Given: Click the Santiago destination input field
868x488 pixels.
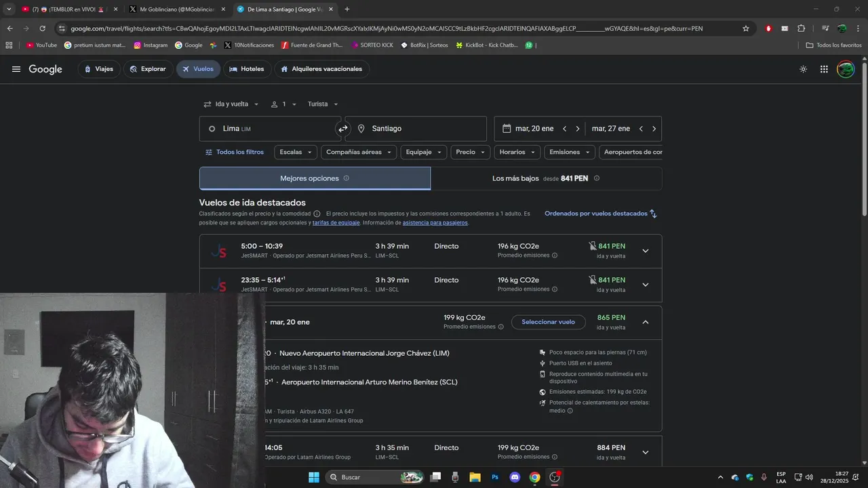Looking at the screenshot, I should (416, 129).
